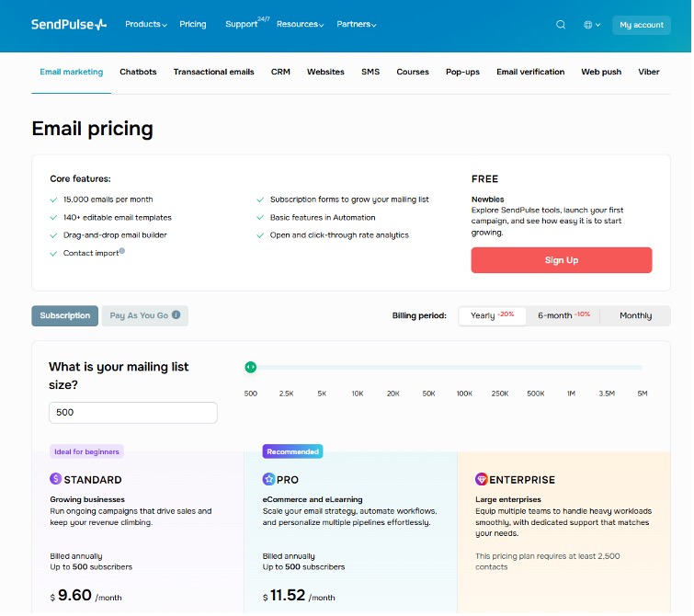Select the 100K slider label
Screen dimensions: 694x616
click(x=466, y=394)
